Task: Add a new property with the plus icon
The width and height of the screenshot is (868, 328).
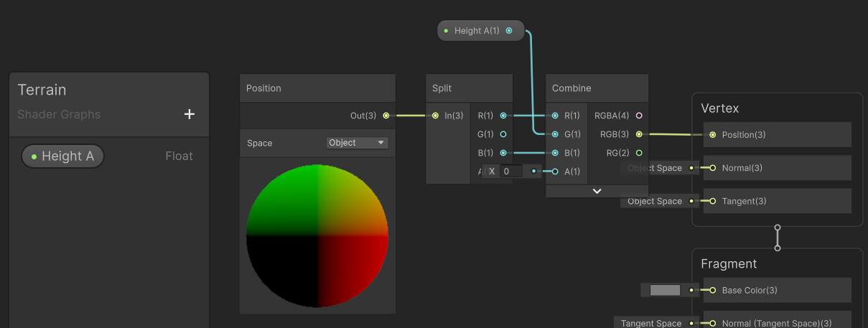Action: pyautogui.click(x=190, y=114)
